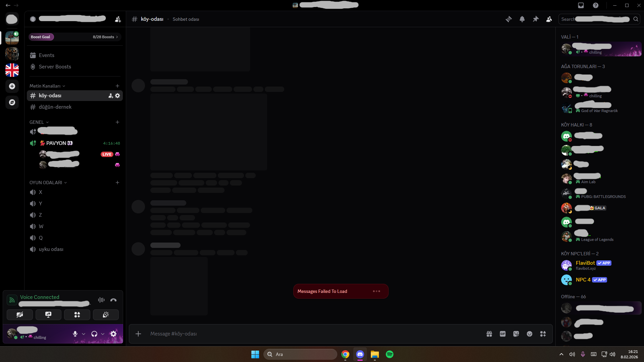The height and width of the screenshot is (362, 644).
Task: Open Spotify from the taskbar
Action: 390,354
